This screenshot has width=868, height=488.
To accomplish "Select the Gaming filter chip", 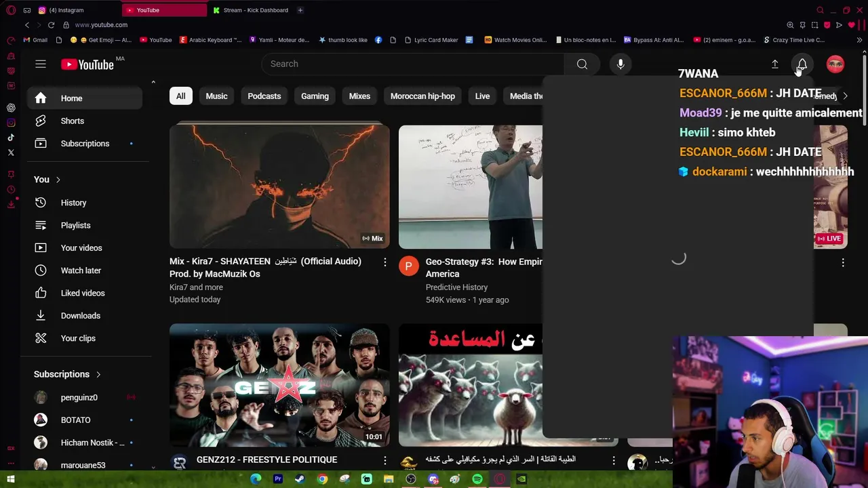I will 315,96.
